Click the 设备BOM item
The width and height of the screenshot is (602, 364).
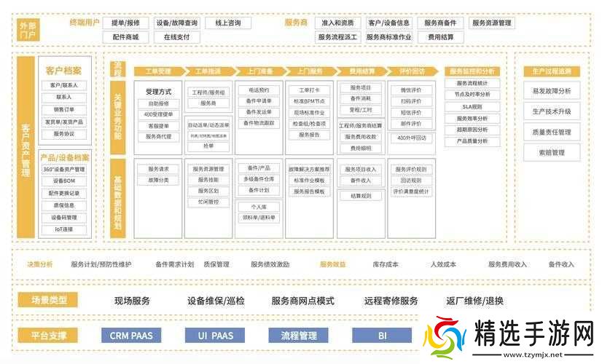pos(63,181)
